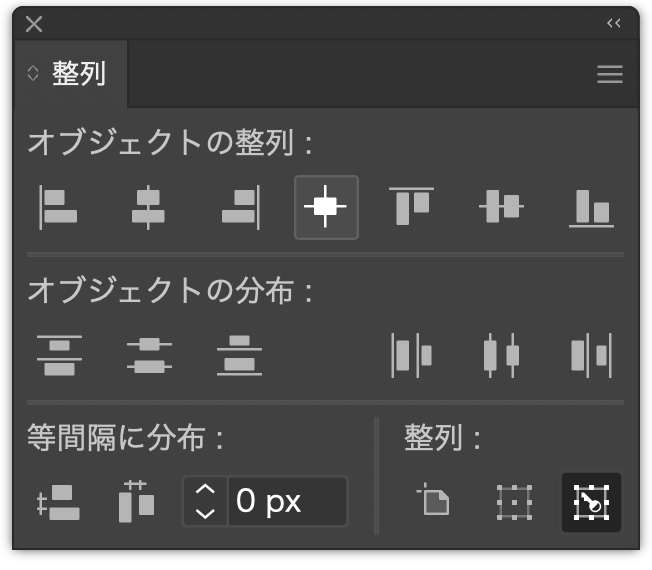Click horizontal distribute left icon
The width and height of the screenshot is (652, 570).
411,355
